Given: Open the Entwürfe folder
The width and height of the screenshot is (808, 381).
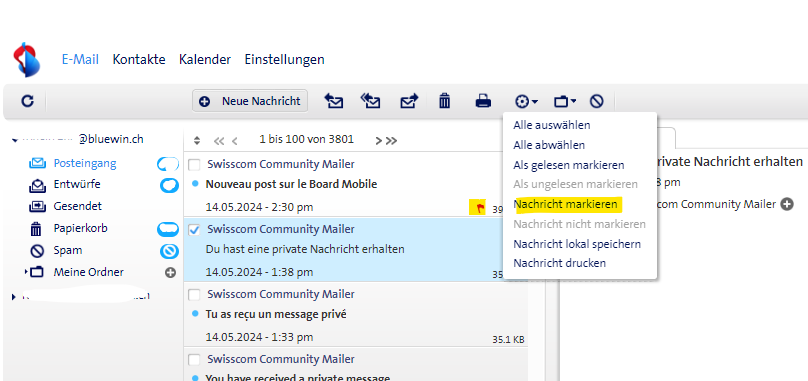Looking at the screenshot, I should tap(77, 185).
